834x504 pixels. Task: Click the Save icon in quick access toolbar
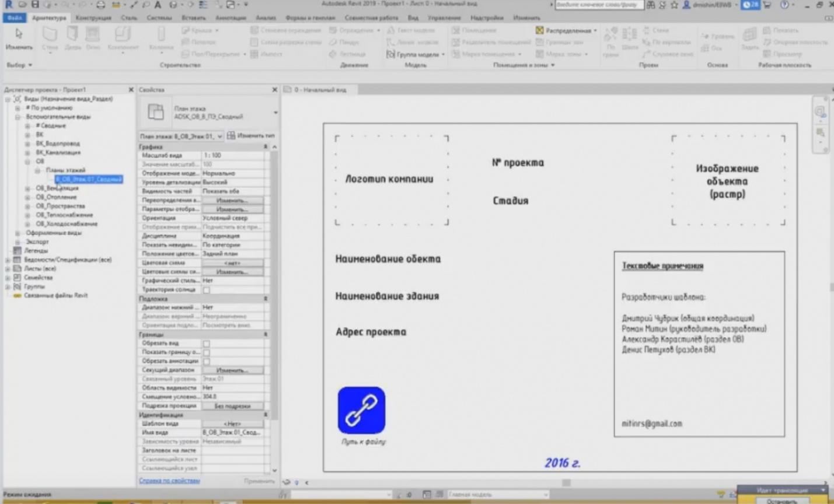coord(35,5)
